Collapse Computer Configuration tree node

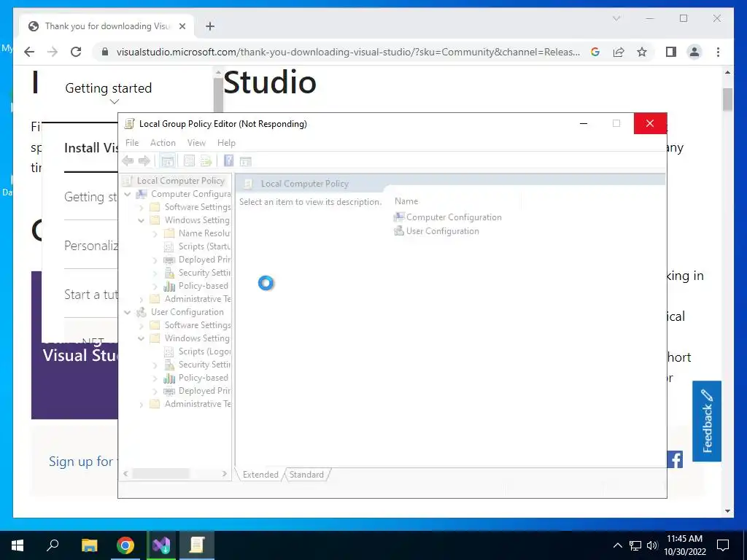(127, 194)
